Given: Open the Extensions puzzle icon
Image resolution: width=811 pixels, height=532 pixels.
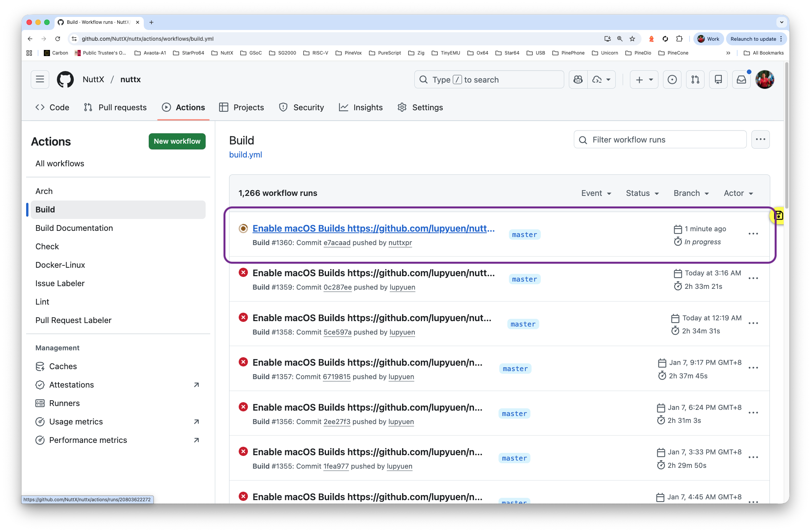Looking at the screenshot, I should 679,39.
